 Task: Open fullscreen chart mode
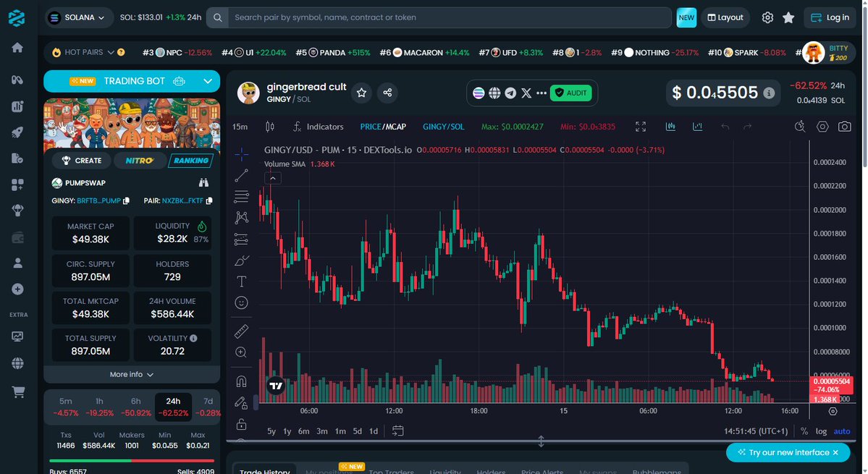[x=641, y=127]
